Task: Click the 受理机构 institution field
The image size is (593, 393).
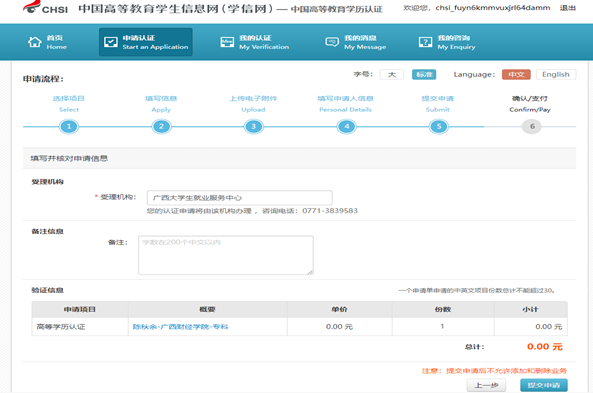Action: pyautogui.click(x=240, y=198)
